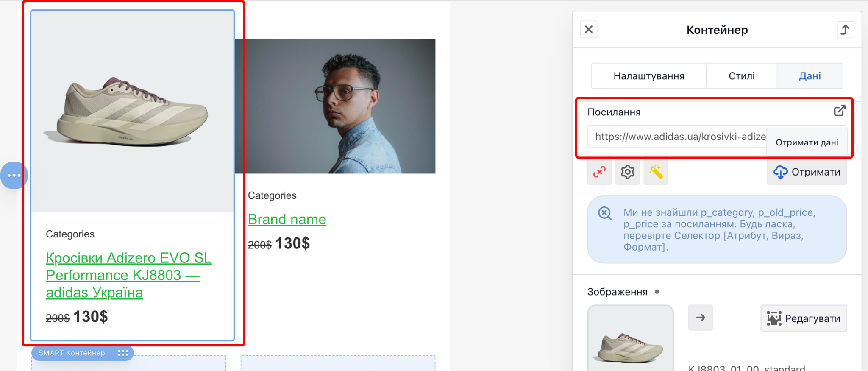Viewport: 868px width, 371px height.
Task: Select the Дані tab
Action: 810,76
